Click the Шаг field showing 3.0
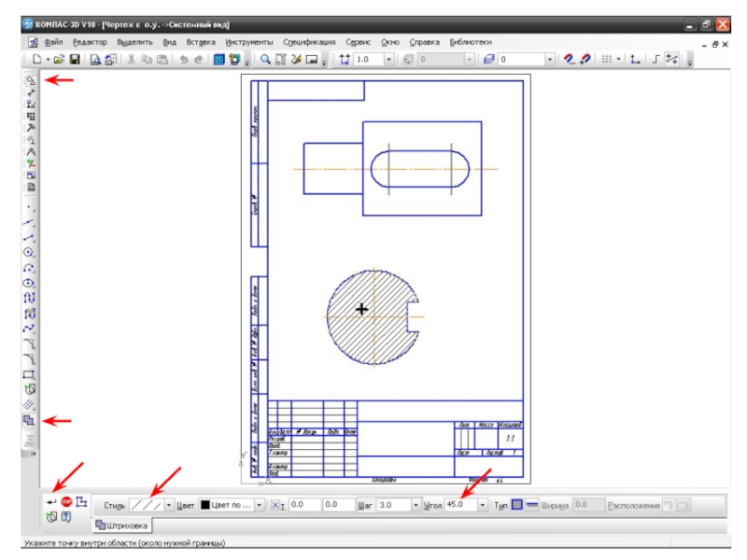Screen dimensions: 747x560 (x=394, y=505)
